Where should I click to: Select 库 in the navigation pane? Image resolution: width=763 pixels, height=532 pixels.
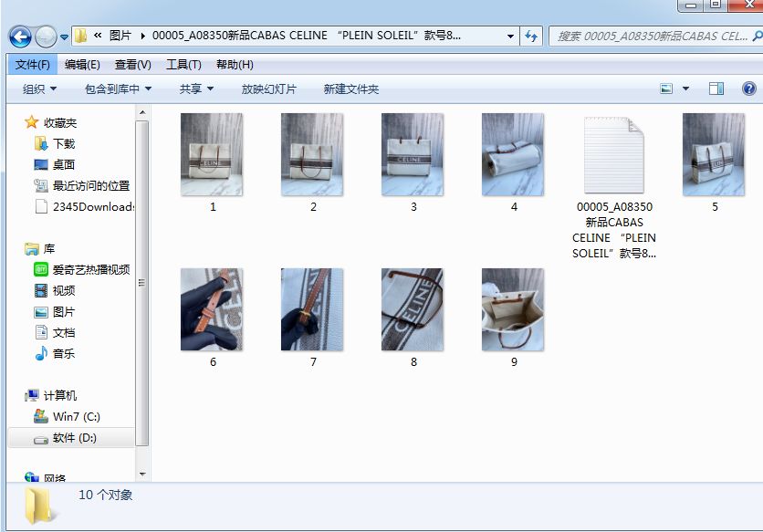[49, 249]
